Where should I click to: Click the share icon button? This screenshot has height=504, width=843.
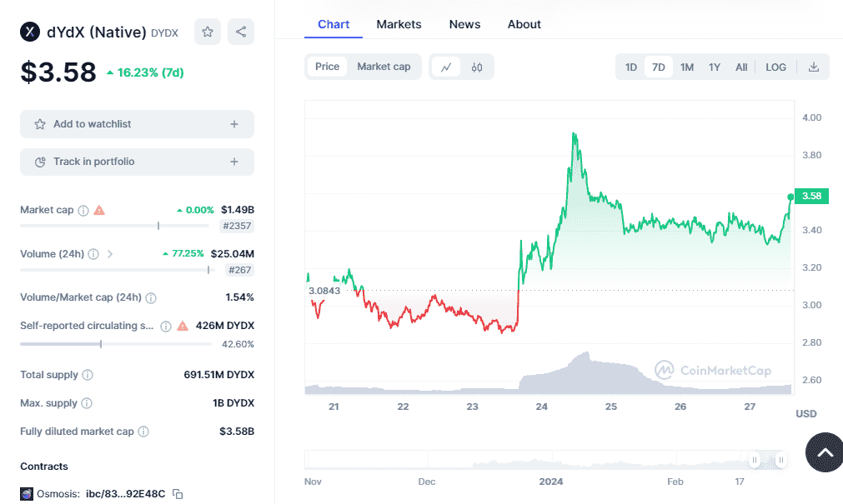(241, 32)
